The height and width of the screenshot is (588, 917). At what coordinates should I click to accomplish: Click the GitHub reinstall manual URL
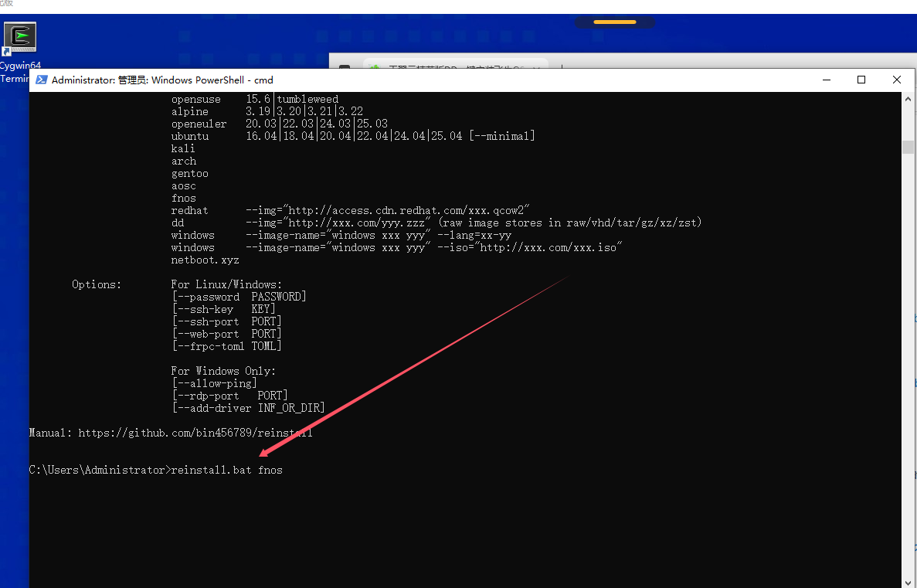pyautogui.click(x=195, y=433)
